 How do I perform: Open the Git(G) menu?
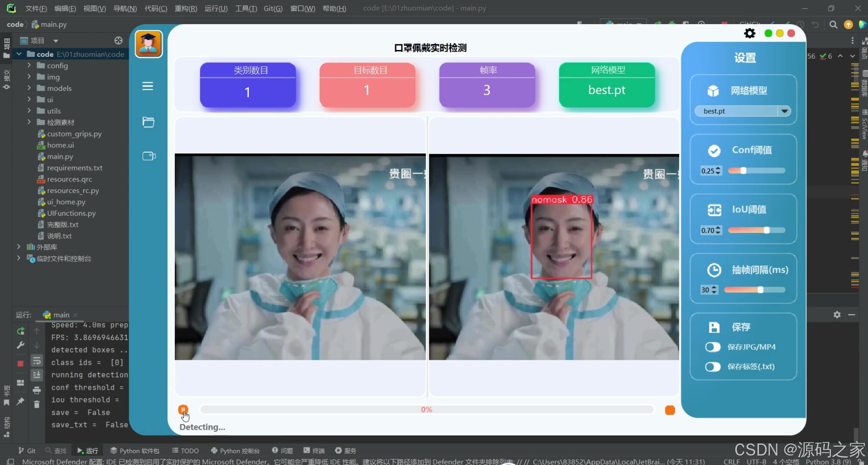tap(273, 8)
